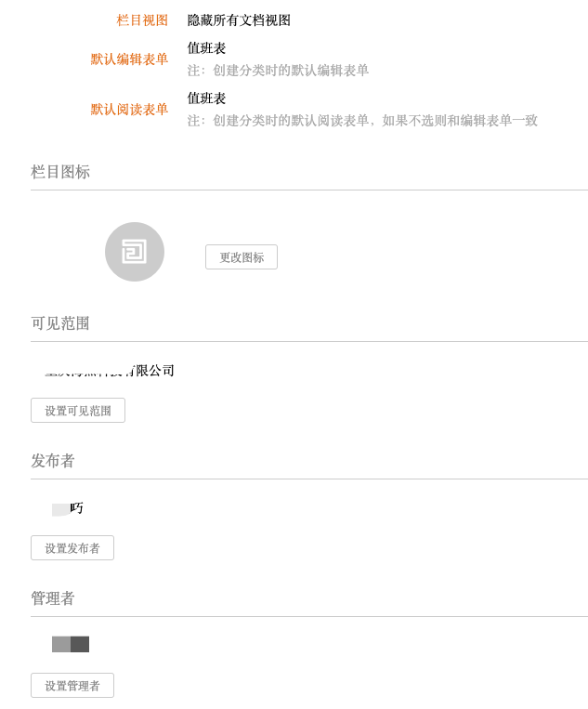
Task: Click the 设置发布者 button
Action: pos(72,548)
